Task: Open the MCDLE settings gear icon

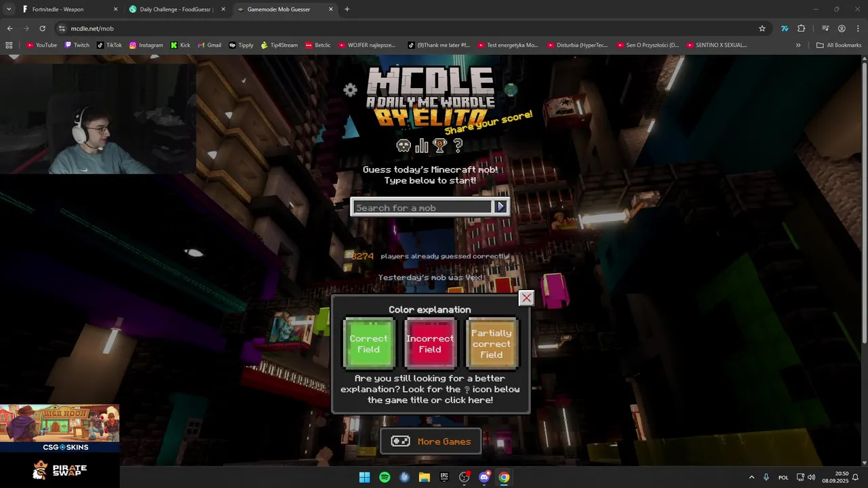Action: click(x=350, y=89)
